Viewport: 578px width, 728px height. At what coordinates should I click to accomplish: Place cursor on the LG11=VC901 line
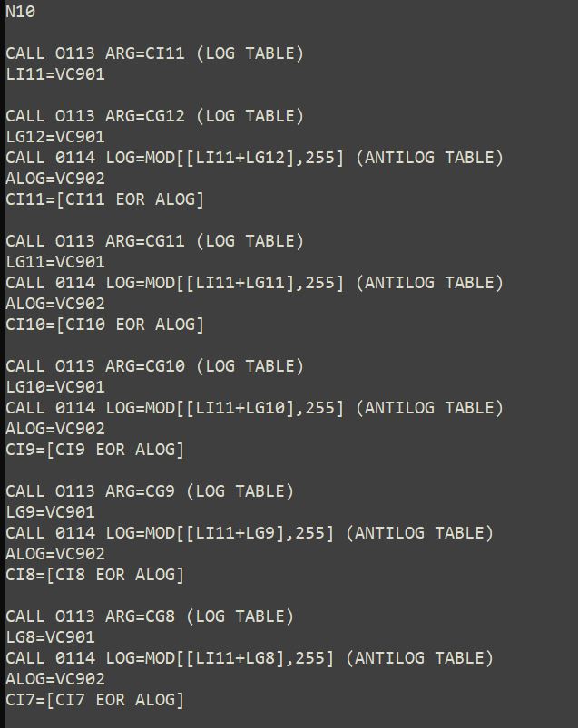(55, 262)
